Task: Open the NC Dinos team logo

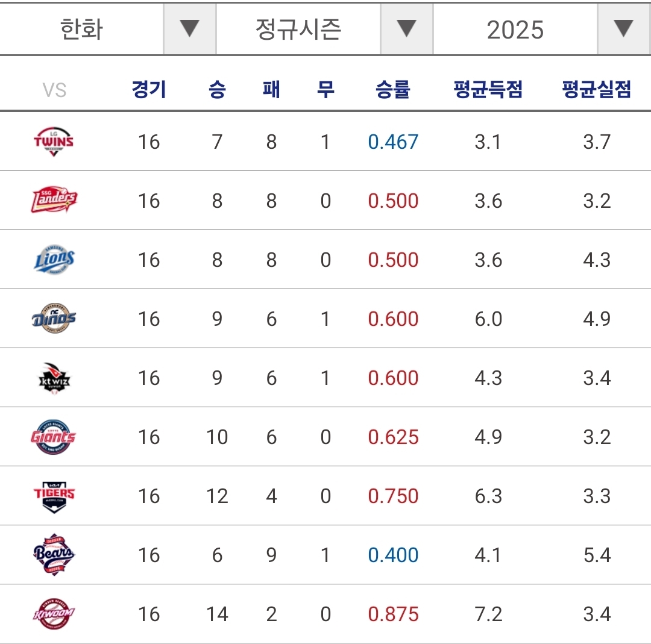Action: 54,318
